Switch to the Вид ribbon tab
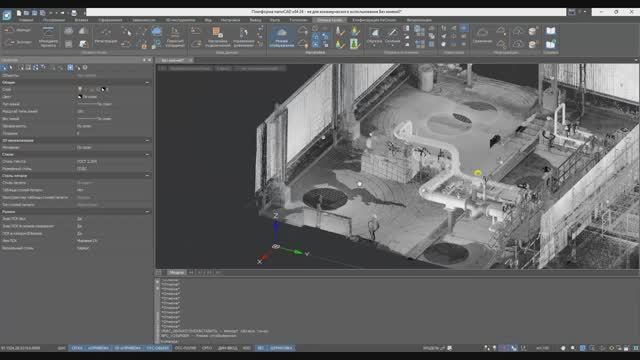640x360 pixels. click(208, 20)
